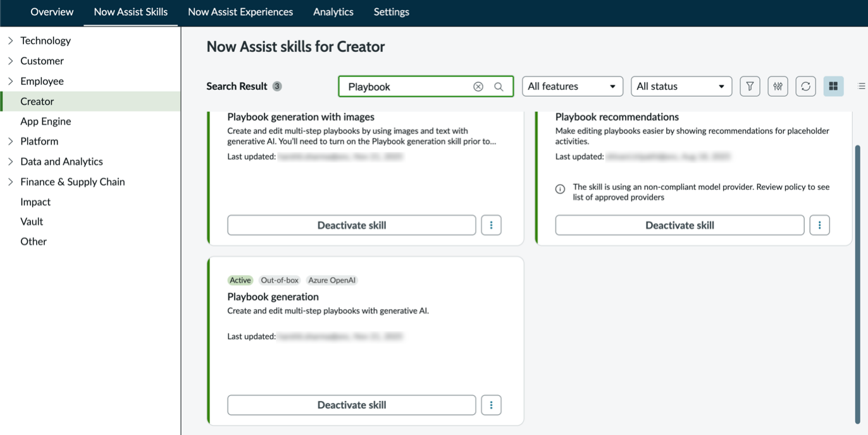This screenshot has width=868, height=435.
Task: Expand Finance & Supply Chain category
Action: point(10,181)
